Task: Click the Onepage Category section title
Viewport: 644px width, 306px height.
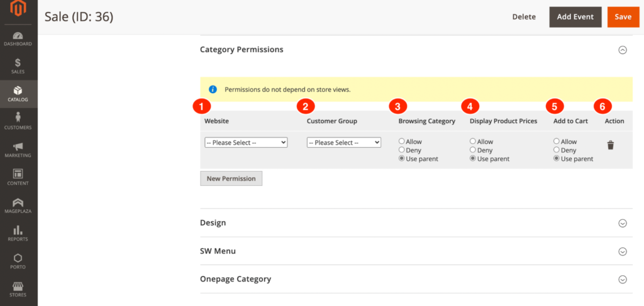Action: (235, 279)
